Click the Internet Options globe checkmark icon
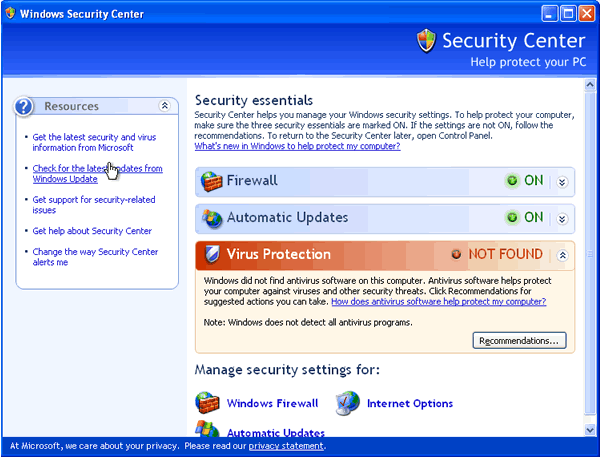 click(x=347, y=403)
